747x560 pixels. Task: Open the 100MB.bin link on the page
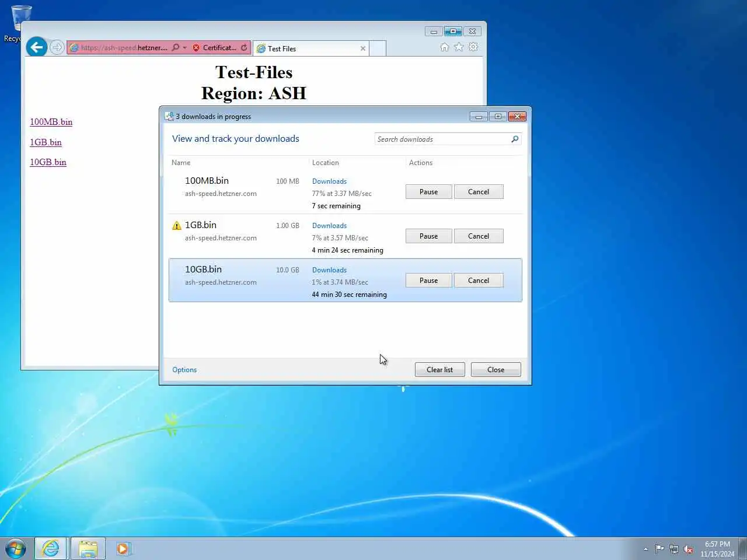(x=51, y=122)
